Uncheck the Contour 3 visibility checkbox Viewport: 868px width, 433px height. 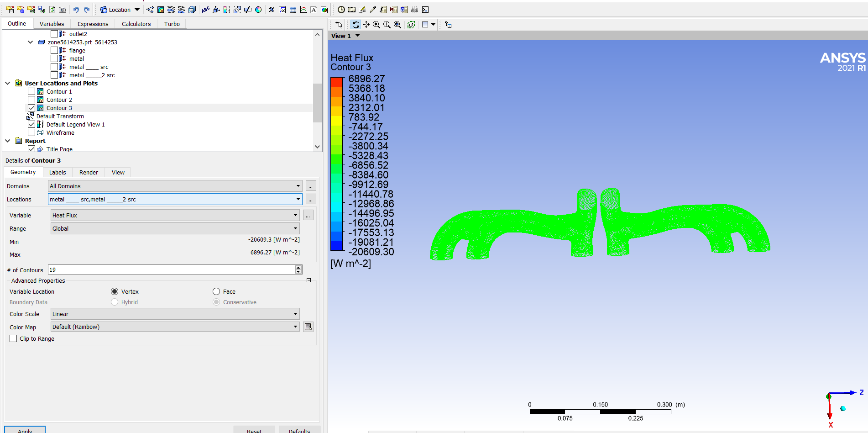pos(31,108)
